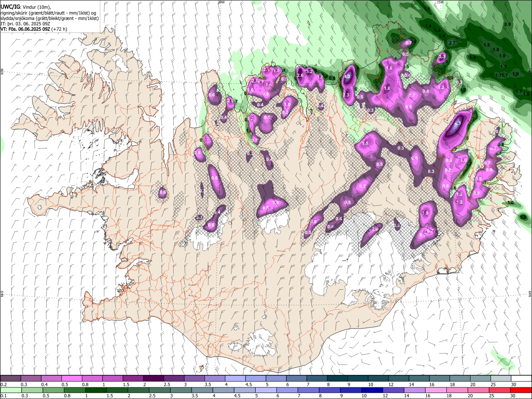This screenshot has width=532, height=399.
Task: Click the '2.6' value on the map
Action: 300,75
